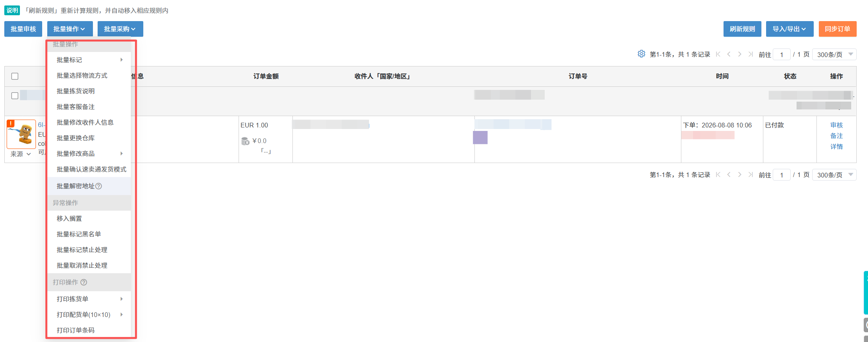Open 300条/页 page-size selector above table
Screen dimensions: 868x342
click(x=834, y=54)
